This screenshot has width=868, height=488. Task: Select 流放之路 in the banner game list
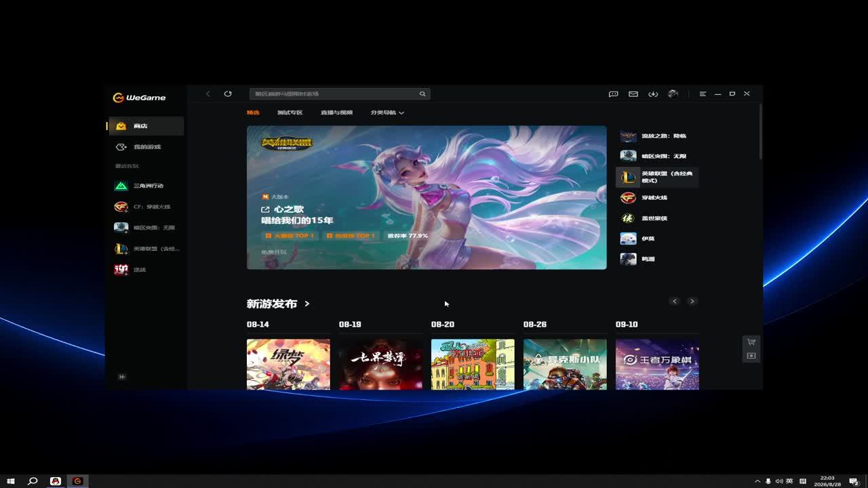(x=656, y=136)
